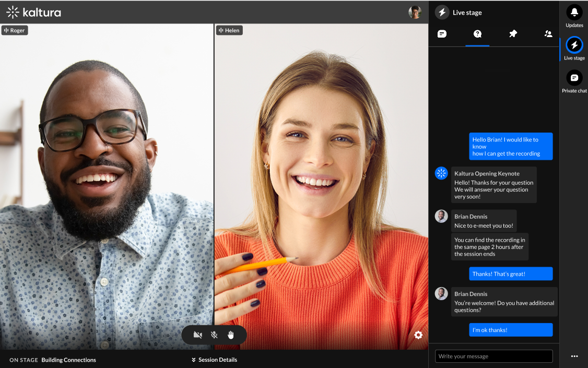Select the Q&A tab
The image size is (588, 368).
[x=477, y=34]
